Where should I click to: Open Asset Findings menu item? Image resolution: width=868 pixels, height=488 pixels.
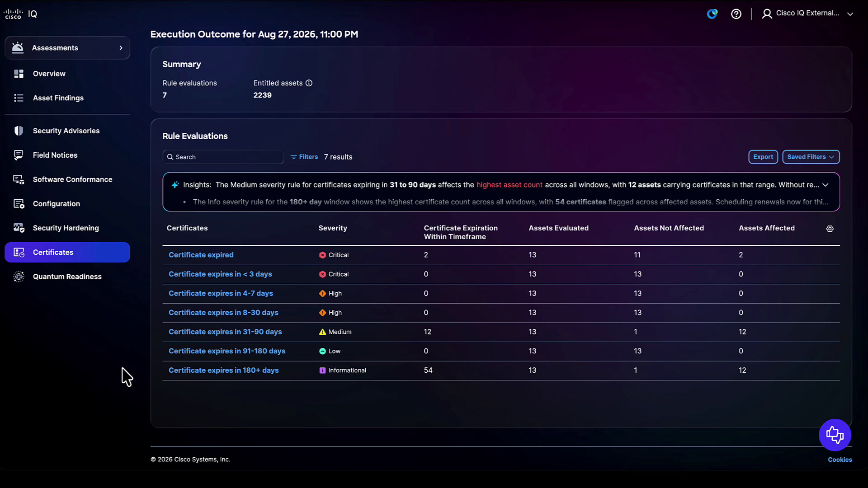pyautogui.click(x=58, y=98)
